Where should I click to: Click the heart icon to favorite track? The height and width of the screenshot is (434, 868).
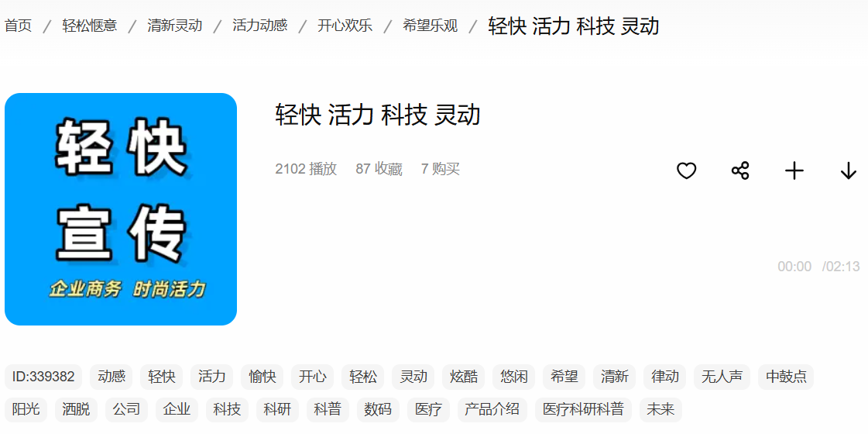click(x=686, y=170)
